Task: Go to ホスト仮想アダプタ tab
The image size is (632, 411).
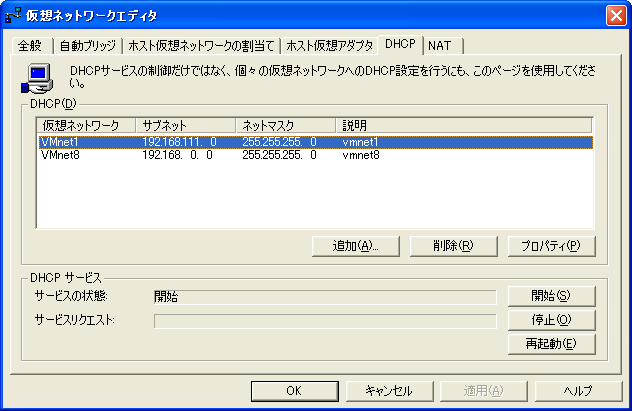Action: click(329, 46)
